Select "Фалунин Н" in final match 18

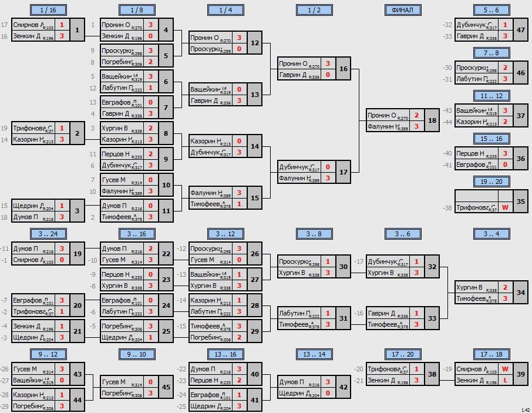(383, 126)
